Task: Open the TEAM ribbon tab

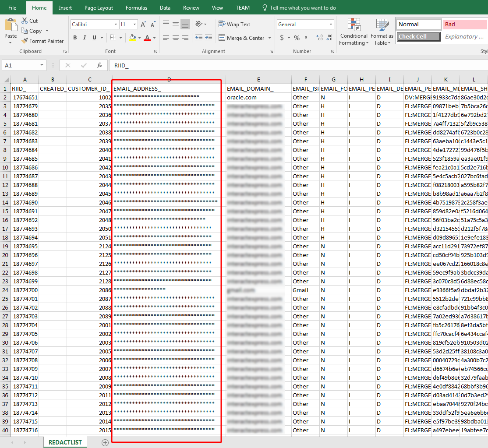Action: click(243, 7)
